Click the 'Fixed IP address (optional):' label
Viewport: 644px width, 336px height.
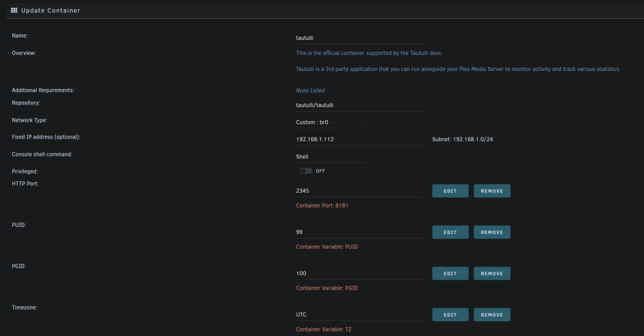(46, 137)
